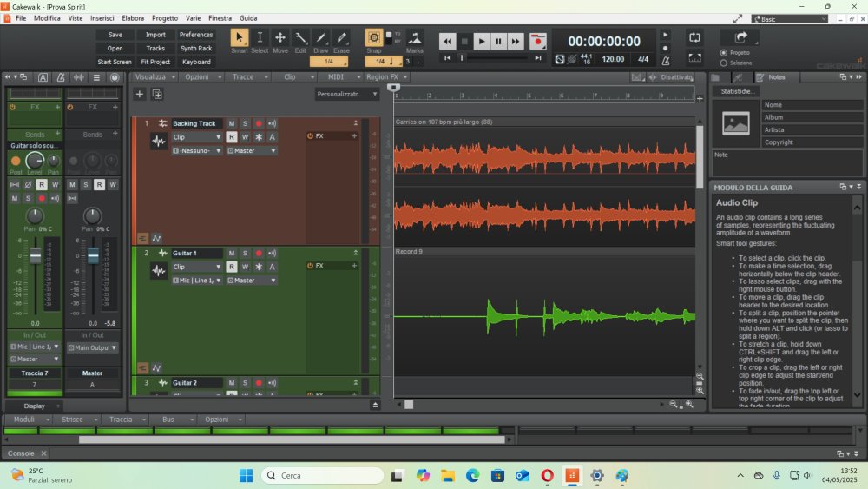Toggle input echo on Guitar 1
This screenshot has height=489, width=868.
pos(272,253)
